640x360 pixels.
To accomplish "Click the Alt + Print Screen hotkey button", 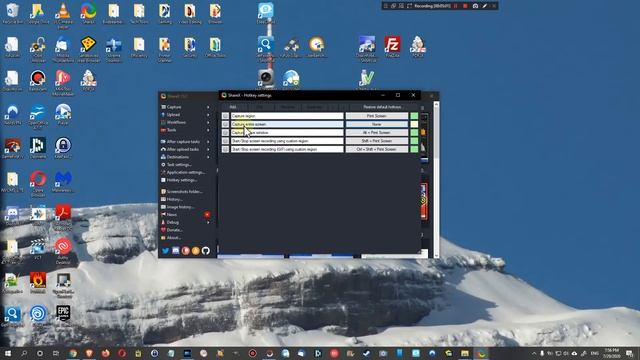I will [x=376, y=133].
